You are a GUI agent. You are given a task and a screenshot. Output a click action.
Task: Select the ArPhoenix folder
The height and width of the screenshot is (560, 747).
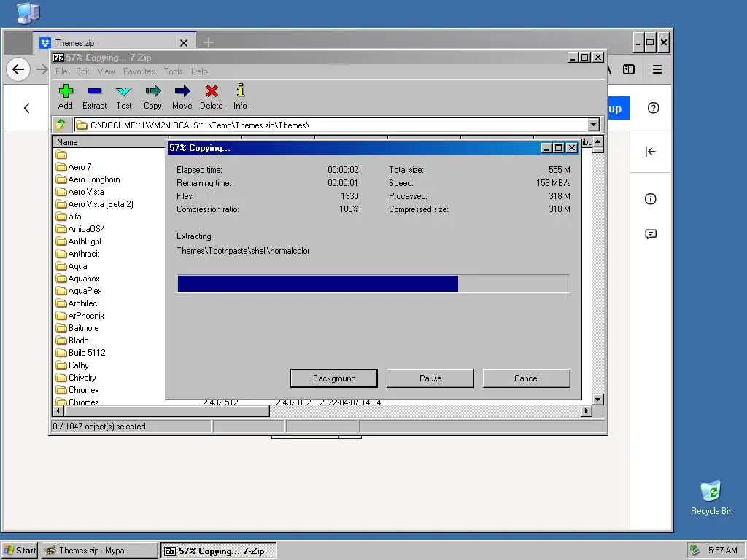click(x=80, y=315)
